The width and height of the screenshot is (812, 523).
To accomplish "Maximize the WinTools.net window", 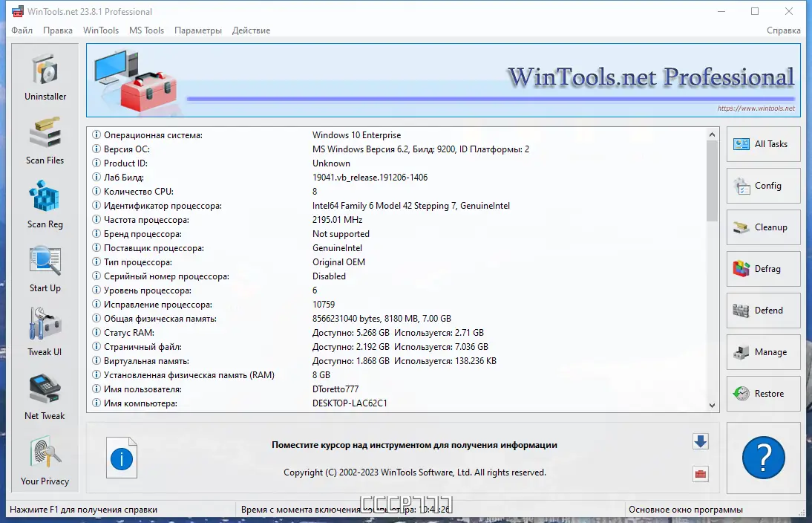I will click(x=755, y=11).
